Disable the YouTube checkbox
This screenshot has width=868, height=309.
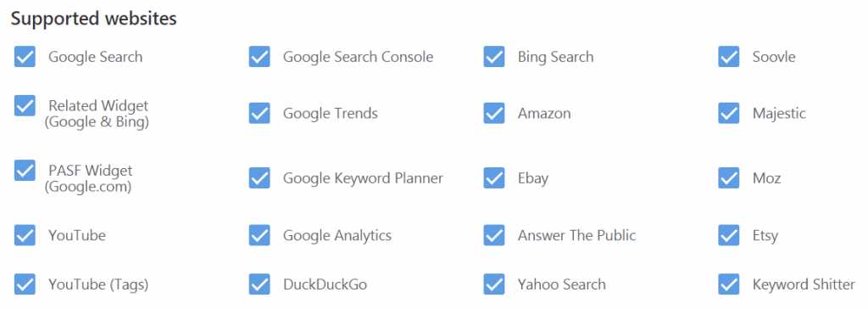pos(25,235)
